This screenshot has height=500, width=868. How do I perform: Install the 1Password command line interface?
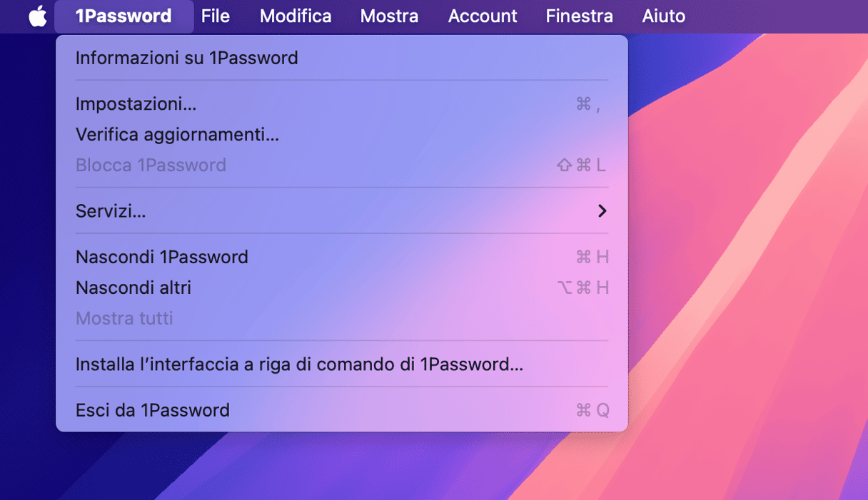(x=299, y=364)
